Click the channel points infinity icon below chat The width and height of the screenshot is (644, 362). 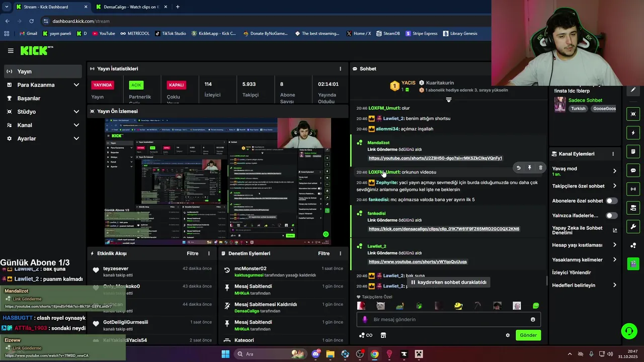[366, 335]
